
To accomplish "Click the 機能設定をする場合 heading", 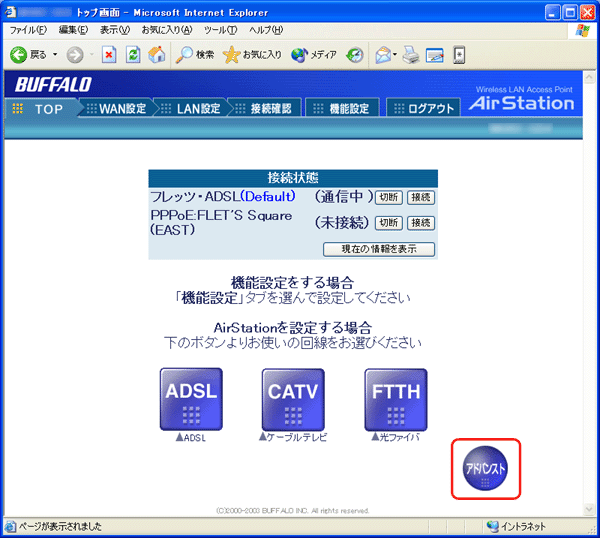I will (293, 283).
